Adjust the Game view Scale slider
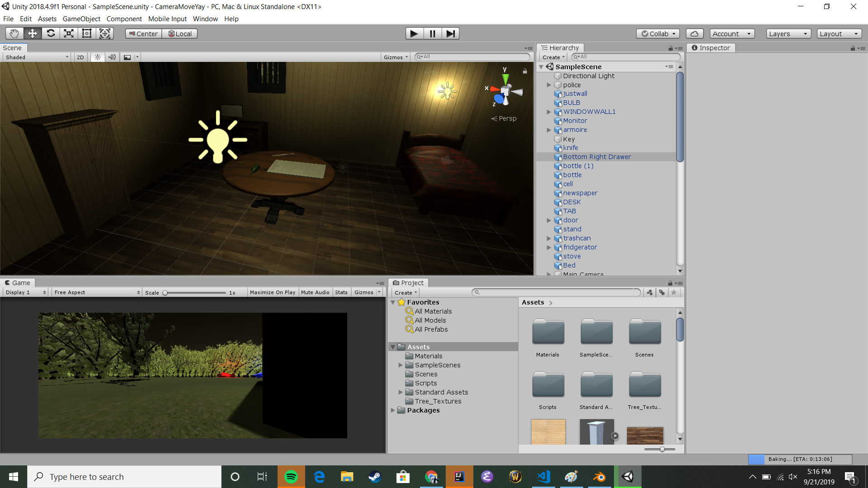Viewport: 868px width, 488px height. (x=165, y=293)
